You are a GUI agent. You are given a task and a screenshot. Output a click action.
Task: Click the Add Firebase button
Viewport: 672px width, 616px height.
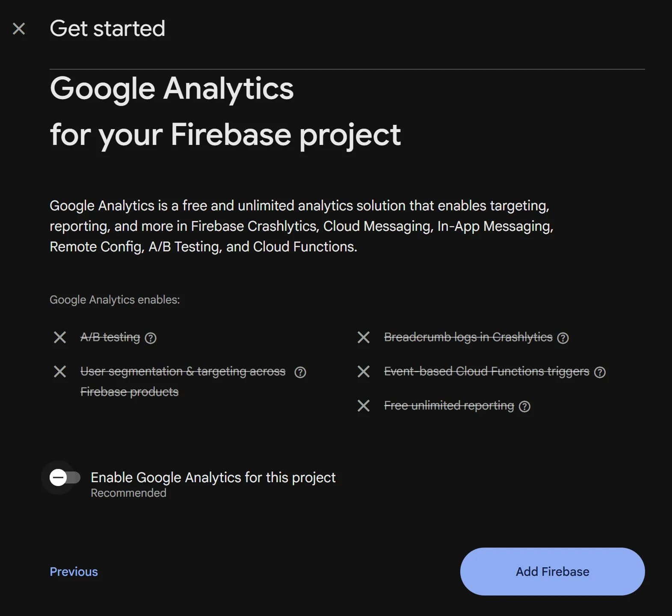click(x=552, y=572)
